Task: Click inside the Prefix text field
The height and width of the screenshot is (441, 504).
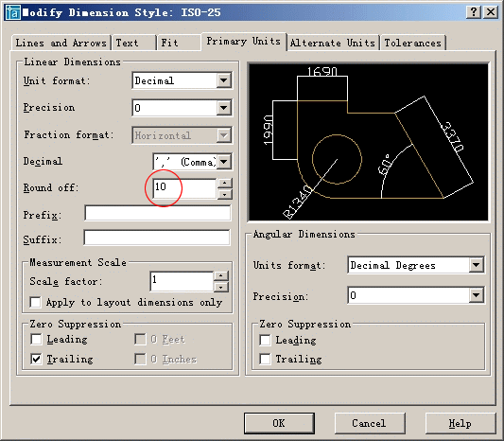Action: click(x=158, y=213)
